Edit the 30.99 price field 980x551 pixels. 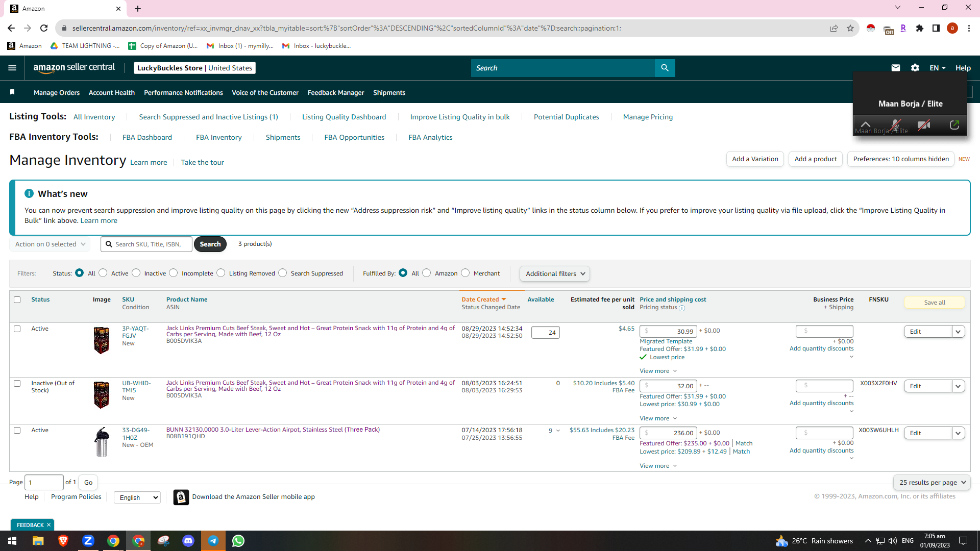pyautogui.click(x=668, y=332)
